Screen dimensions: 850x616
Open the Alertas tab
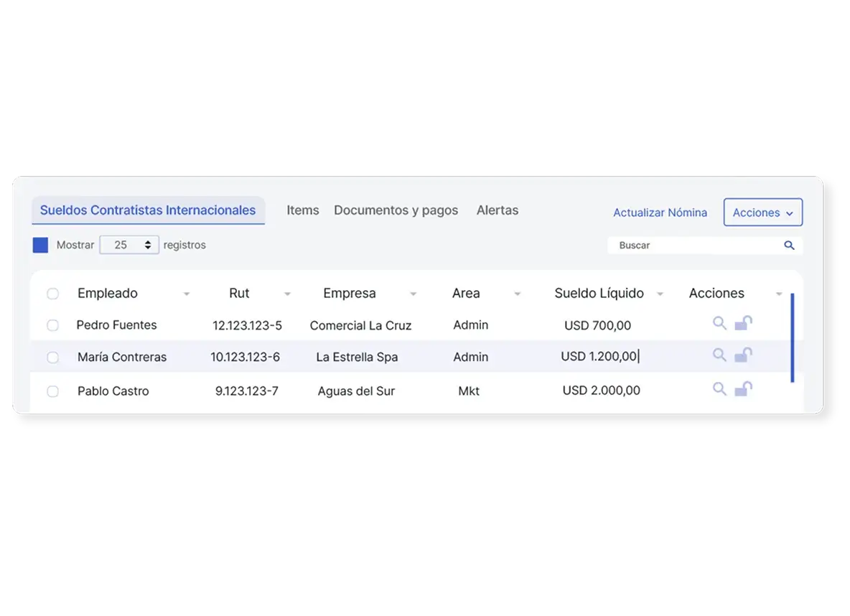click(x=497, y=210)
